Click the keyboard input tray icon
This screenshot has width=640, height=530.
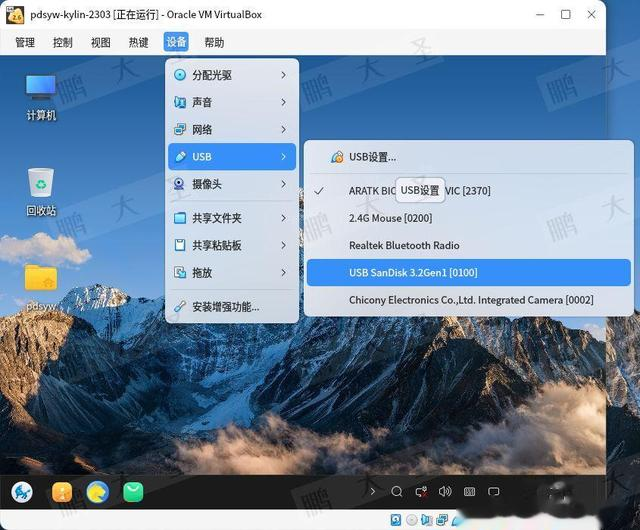[x=469, y=491]
